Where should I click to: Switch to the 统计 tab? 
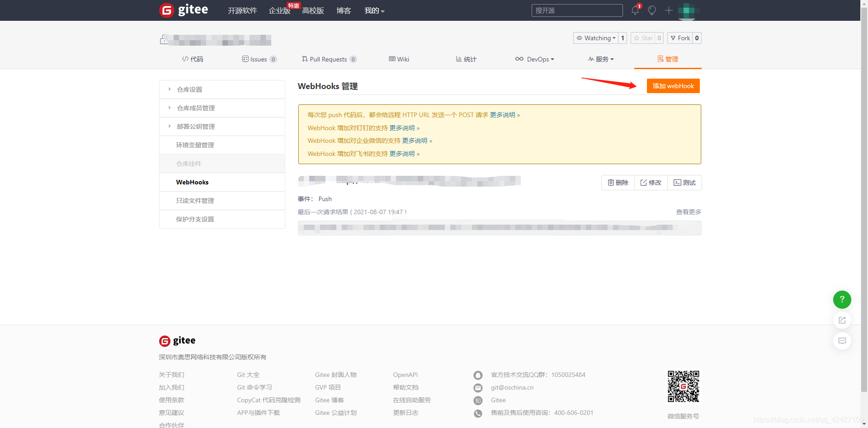[466, 59]
